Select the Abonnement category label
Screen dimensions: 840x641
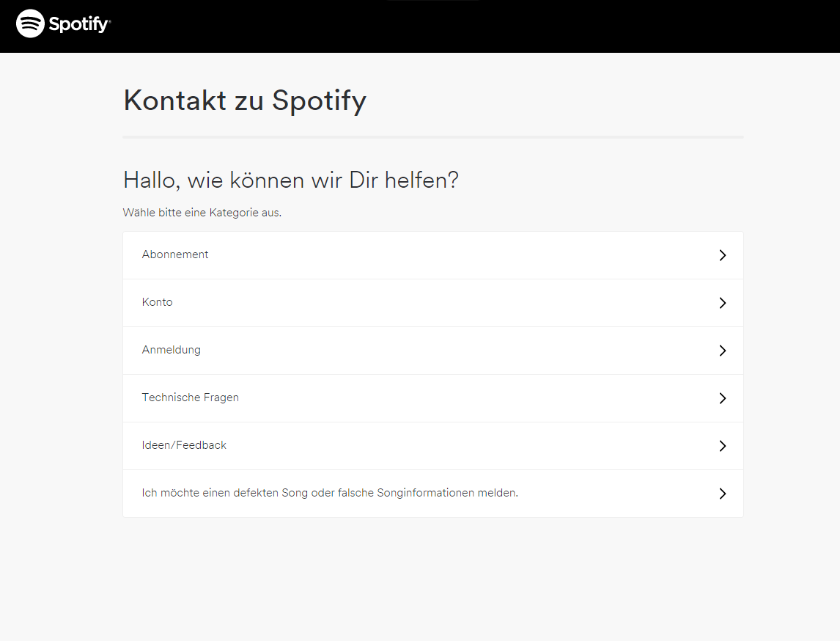coord(174,254)
